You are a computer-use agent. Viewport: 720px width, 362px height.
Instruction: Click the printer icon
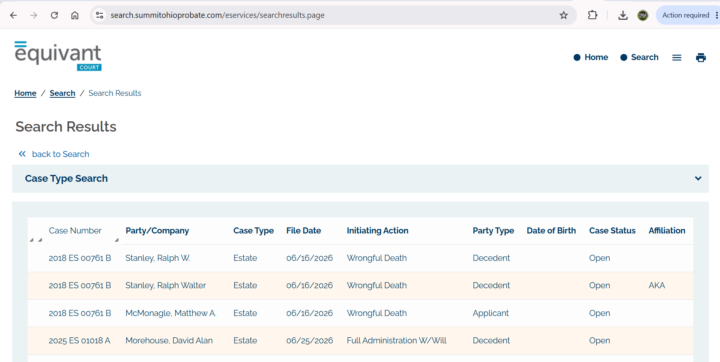(701, 57)
